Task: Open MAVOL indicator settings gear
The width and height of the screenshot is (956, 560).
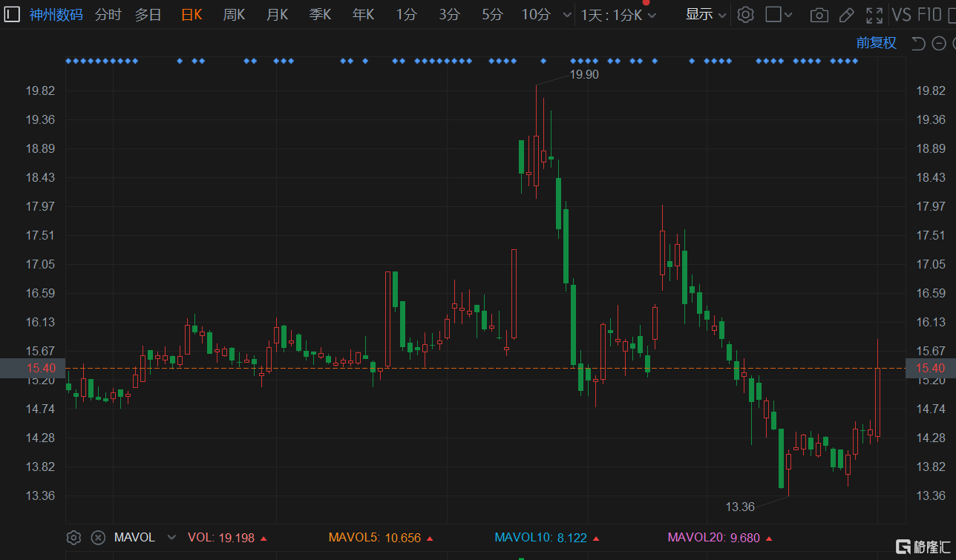Action: (73, 538)
